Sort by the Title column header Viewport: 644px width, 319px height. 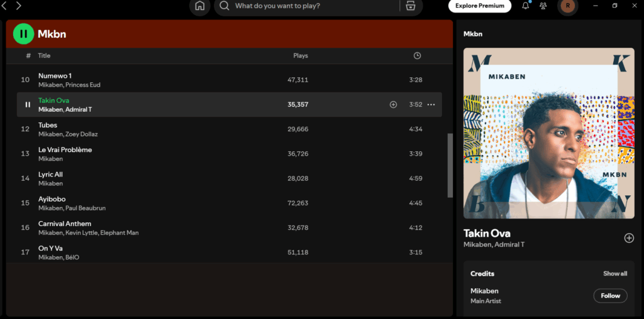click(45, 55)
